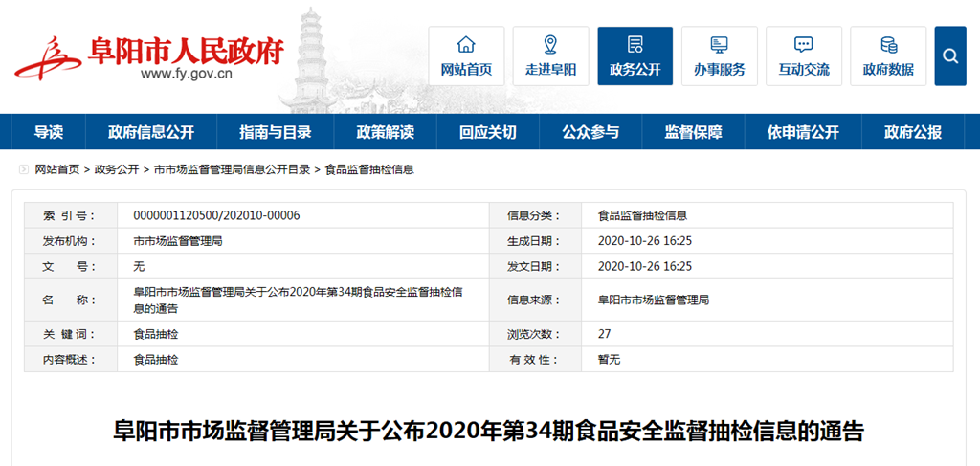Go to 依申请公开 in the navbar

click(x=803, y=132)
